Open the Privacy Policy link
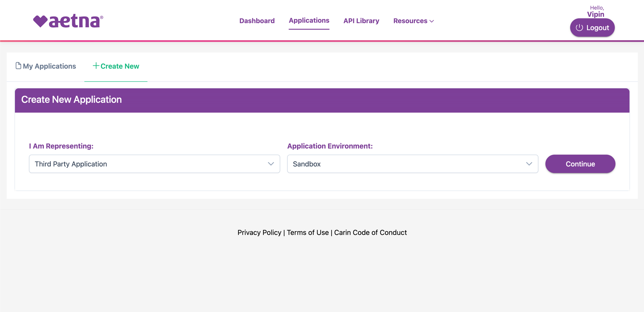The image size is (644, 312). [259, 233]
